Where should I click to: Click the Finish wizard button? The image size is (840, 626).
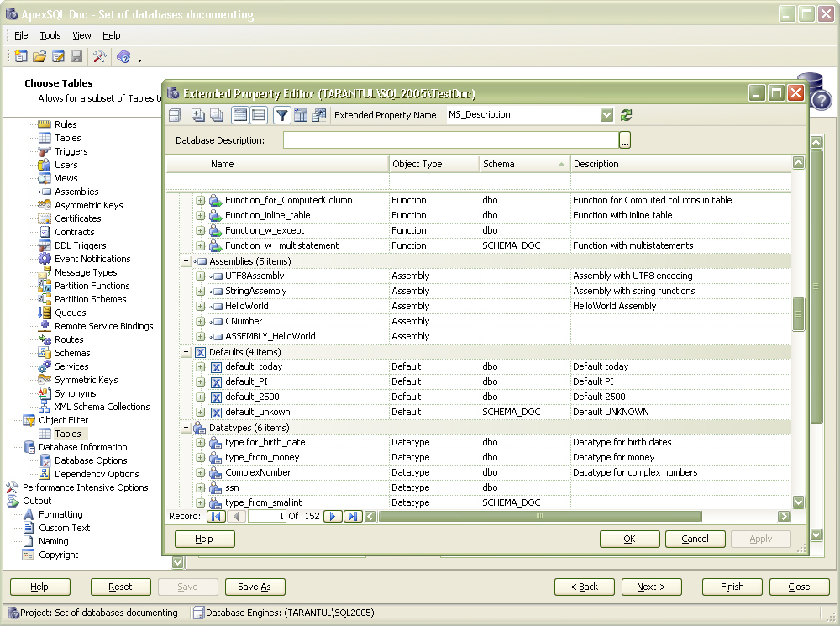(732, 587)
